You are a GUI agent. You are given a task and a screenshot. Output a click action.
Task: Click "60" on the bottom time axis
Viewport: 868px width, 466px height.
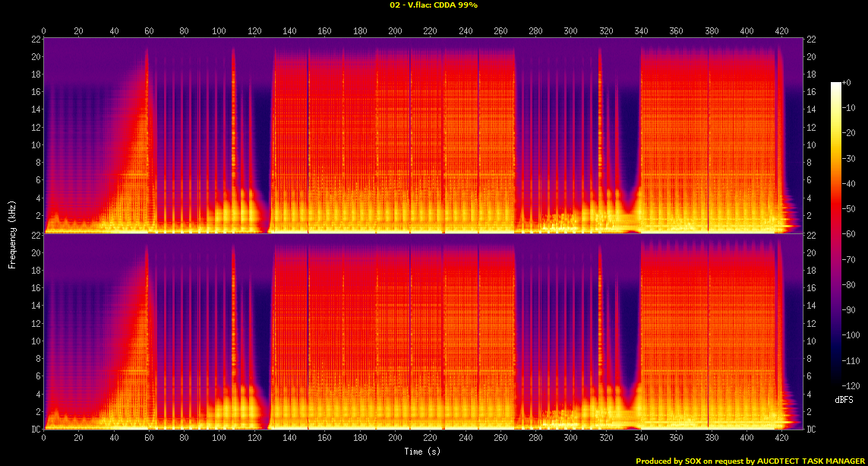[x=149, y=439]
